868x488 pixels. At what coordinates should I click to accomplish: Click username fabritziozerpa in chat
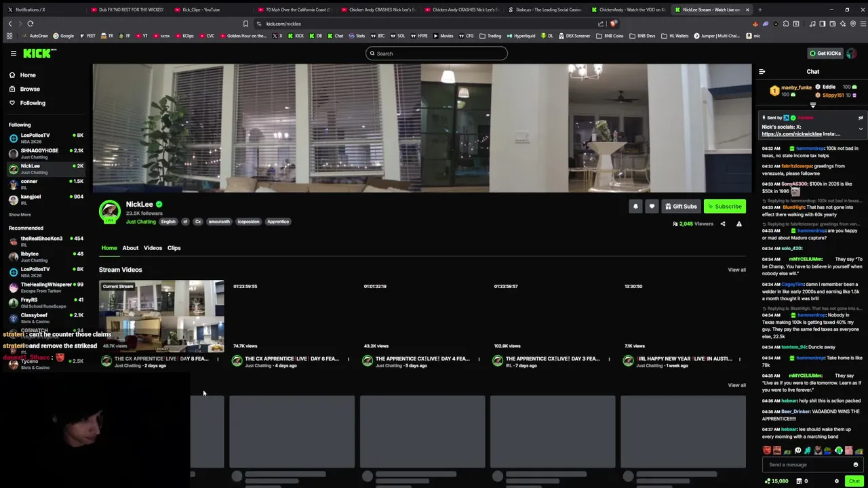(797, 166)
